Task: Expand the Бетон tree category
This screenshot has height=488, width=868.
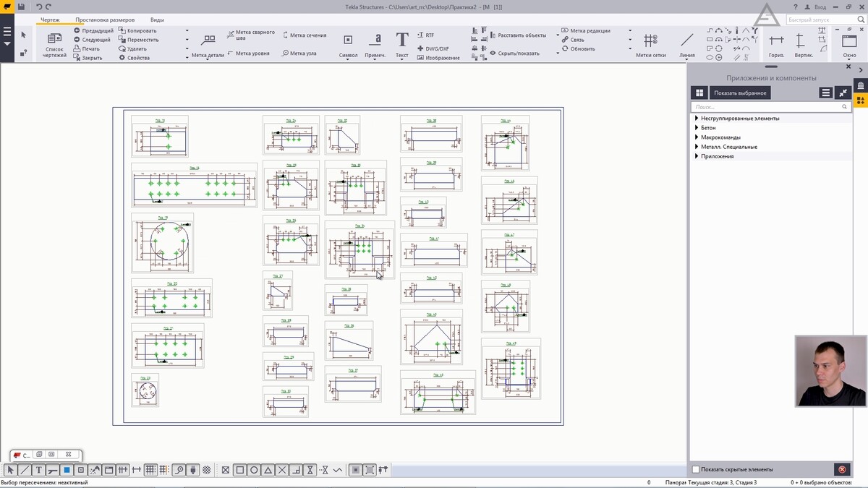Action: (x=697, y=128)
